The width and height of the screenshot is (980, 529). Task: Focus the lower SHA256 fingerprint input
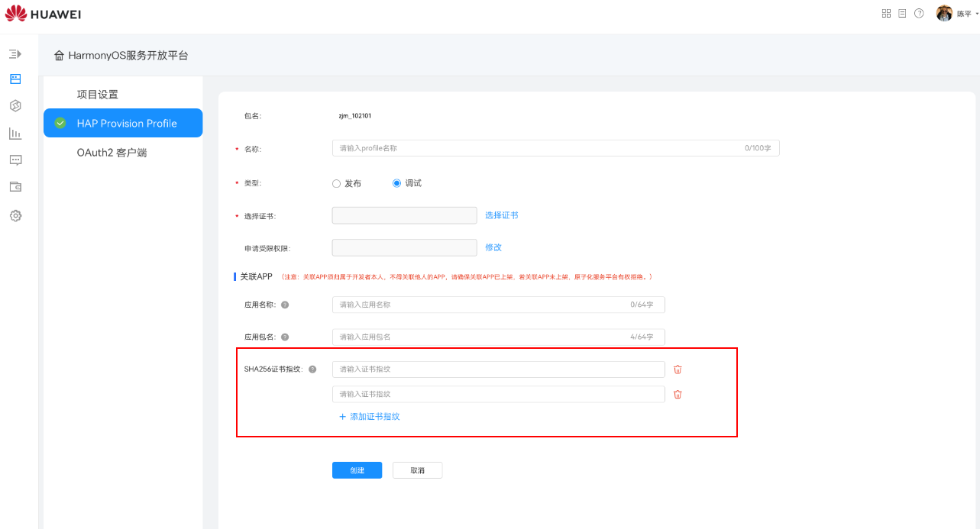tap(499, 394)
